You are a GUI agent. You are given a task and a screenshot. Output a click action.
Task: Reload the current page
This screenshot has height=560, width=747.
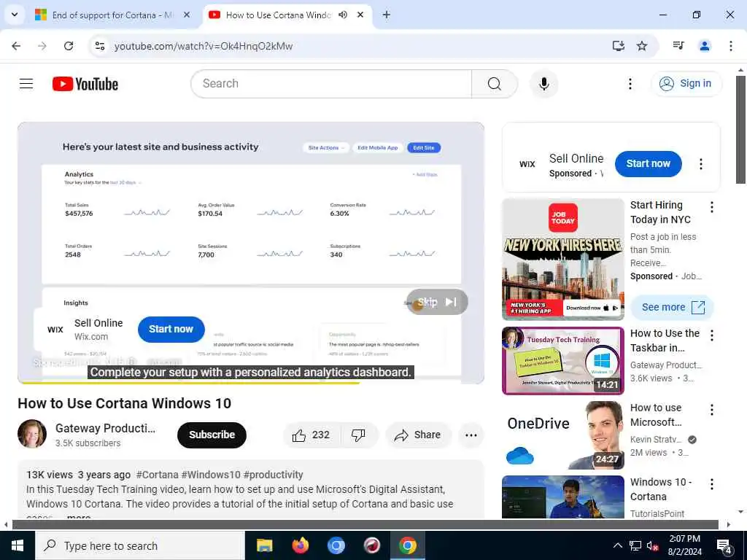pos(69,46)
